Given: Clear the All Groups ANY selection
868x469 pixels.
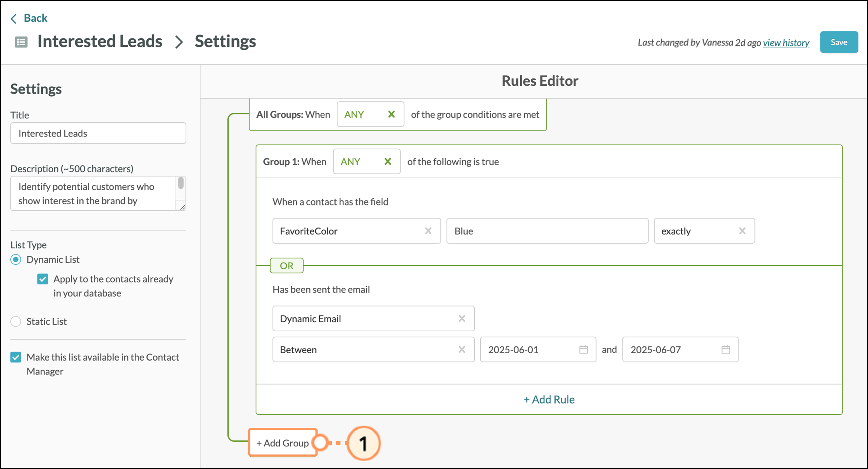Looking at the screenshot, I should point(391,114).
